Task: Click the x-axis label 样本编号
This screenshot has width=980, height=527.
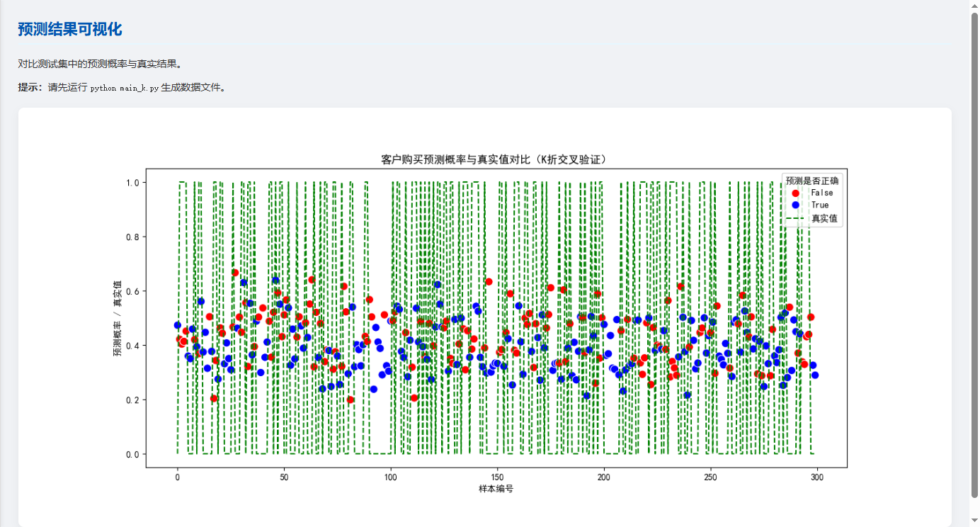Action: (496, 489)
